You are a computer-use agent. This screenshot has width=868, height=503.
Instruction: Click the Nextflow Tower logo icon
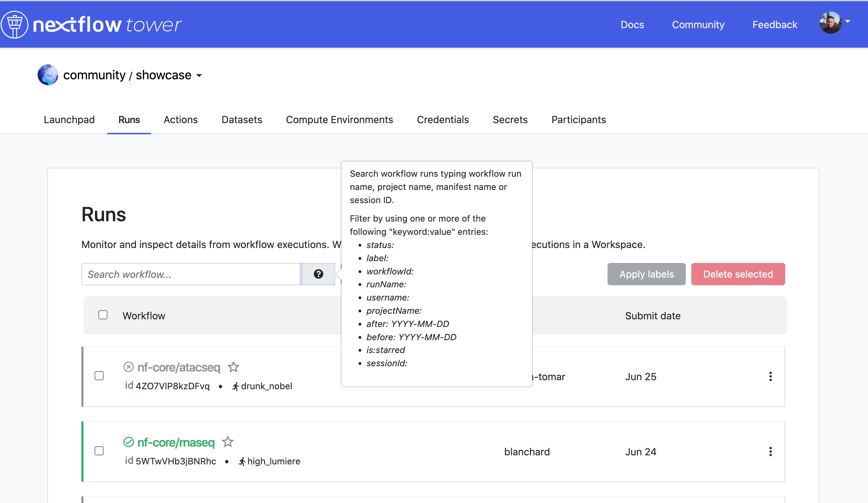[14, 24]
